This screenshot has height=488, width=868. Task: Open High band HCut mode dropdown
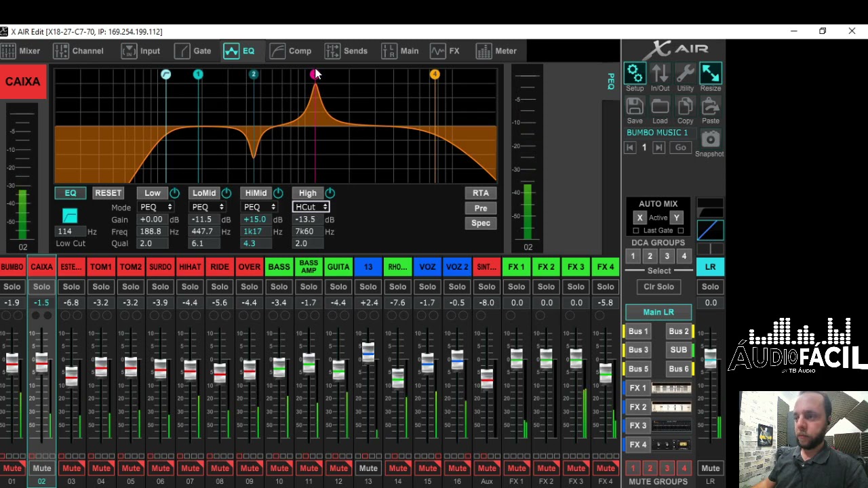(x=311, y=207)
